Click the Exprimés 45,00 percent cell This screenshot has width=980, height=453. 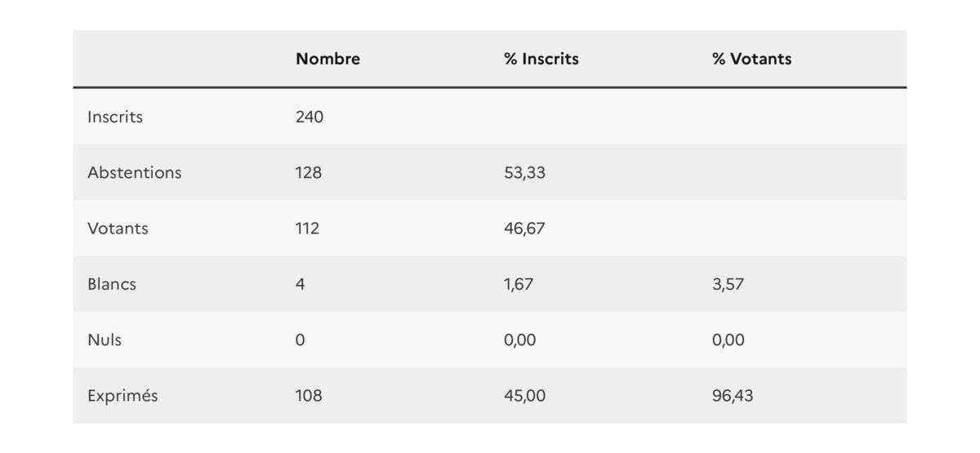(x=524, y=396)
